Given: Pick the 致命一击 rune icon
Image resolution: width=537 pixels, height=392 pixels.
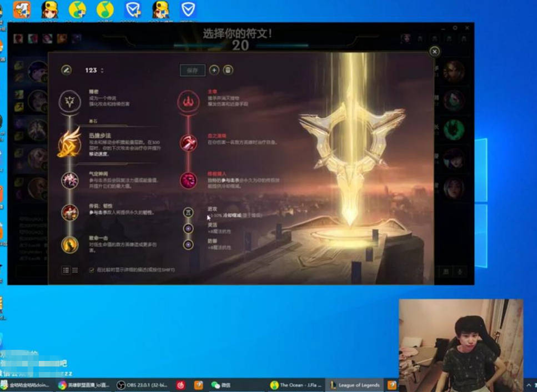Looking at the screenshot, I should (x=70, y=245).
